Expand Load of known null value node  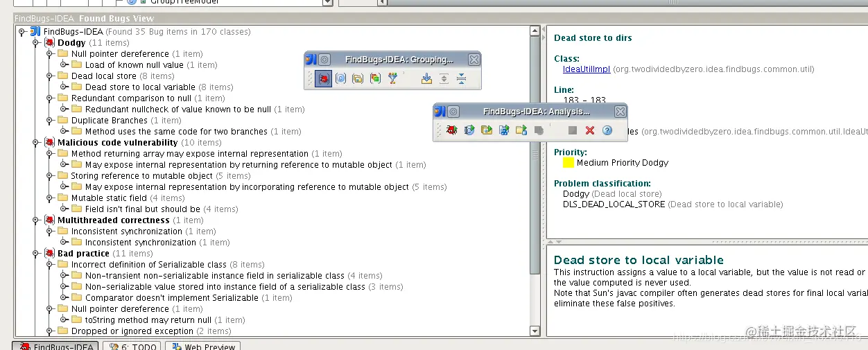pyautogui.click(x=64, y=65)
